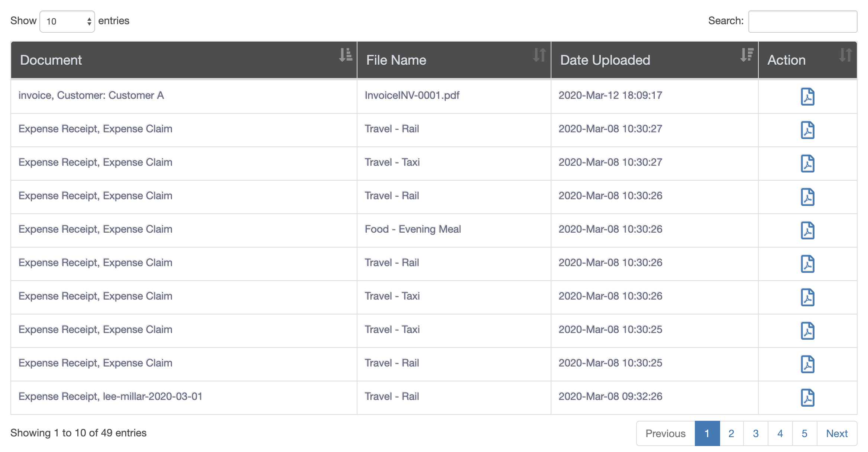Sort by Action column arrows
Image resolution: width=868 pixels, height=452 pixels.
[846, 55]
